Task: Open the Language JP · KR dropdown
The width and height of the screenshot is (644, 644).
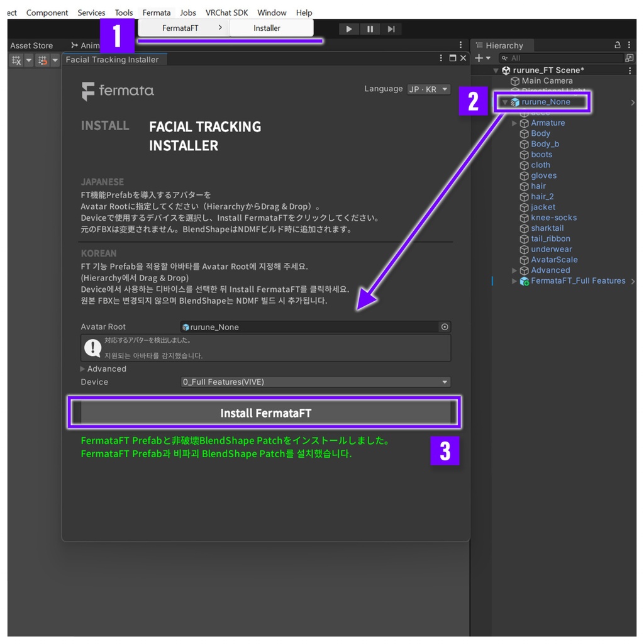Action: coord(428,89)
